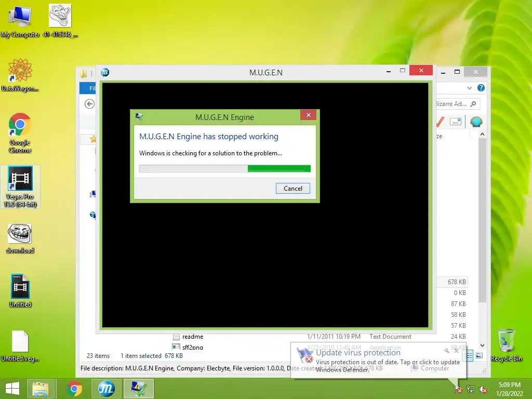
Task: Click the File Explorer folder title icon
Action: tap(84, 73)
